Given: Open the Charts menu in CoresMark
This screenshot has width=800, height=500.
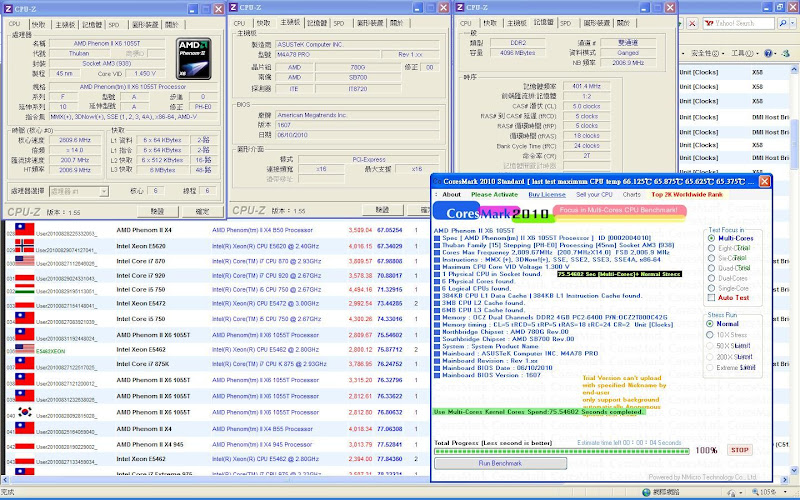Looking at the screenshot, I should click(632, 194).
